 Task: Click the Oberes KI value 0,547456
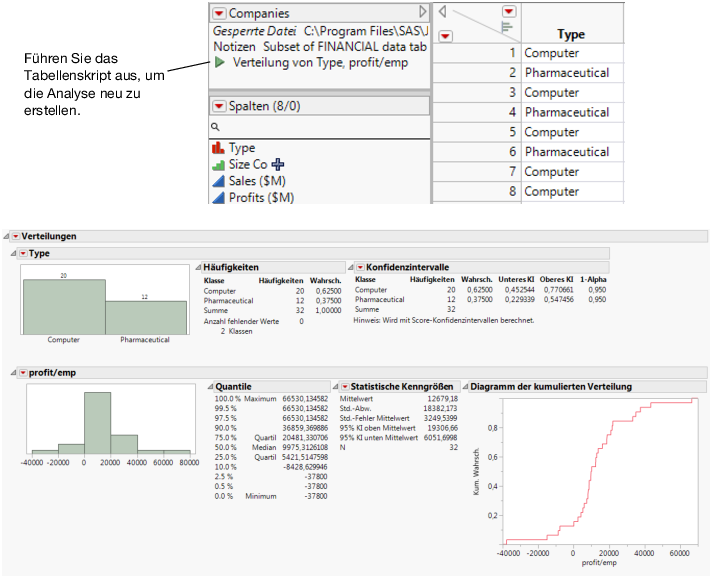tap(559, 300)
